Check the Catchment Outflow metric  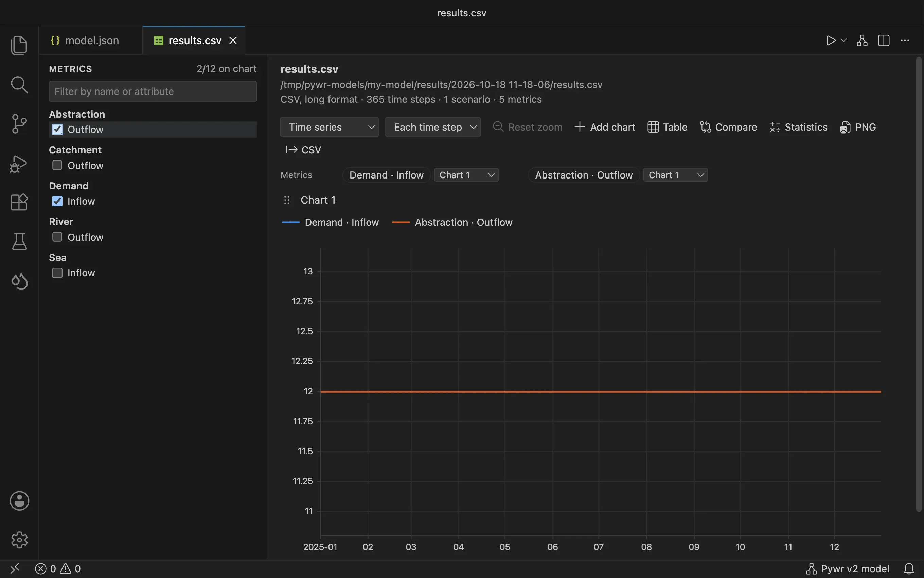click(57, 165)
